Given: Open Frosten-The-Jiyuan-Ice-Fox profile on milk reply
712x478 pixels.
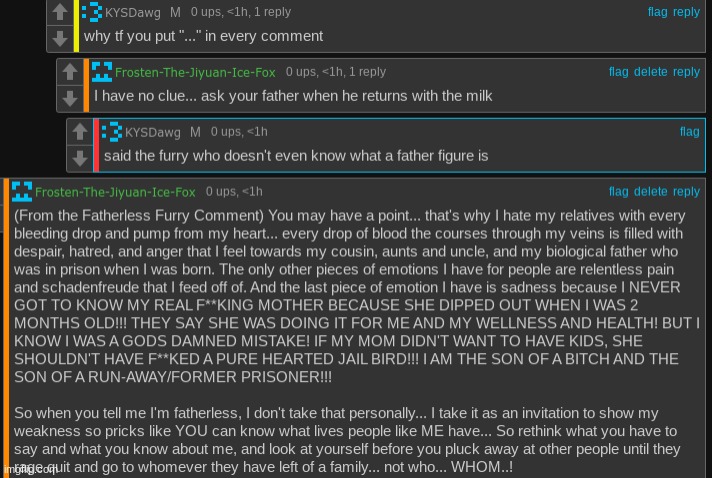Looking at the screenshot, I should click(x=195, y=72).
